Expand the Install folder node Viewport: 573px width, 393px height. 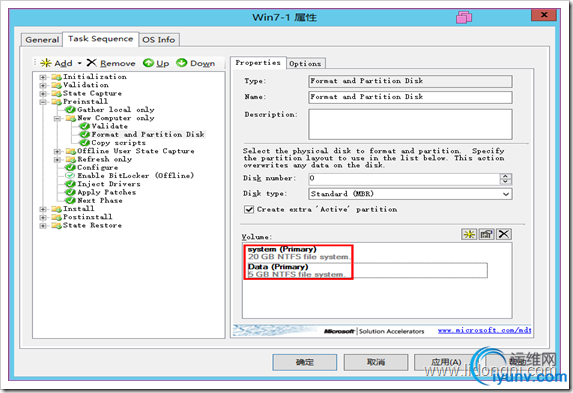coord(43,209)
